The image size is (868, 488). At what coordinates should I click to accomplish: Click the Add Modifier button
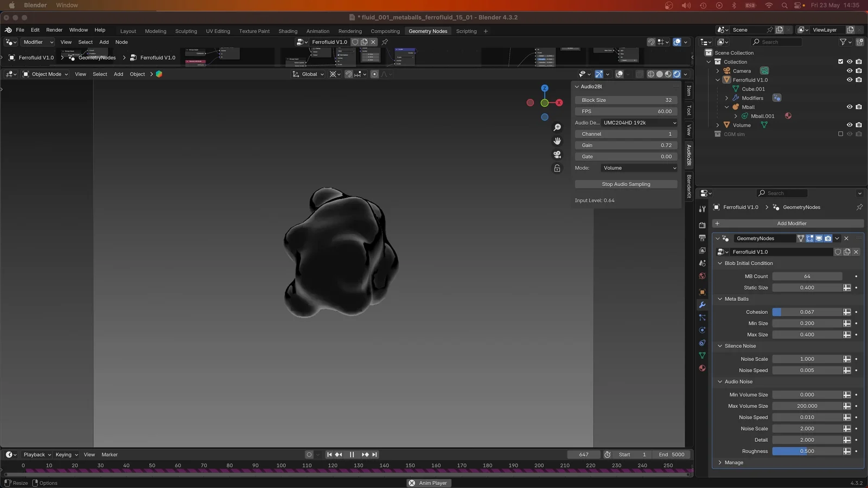click(x=792, y=223)
